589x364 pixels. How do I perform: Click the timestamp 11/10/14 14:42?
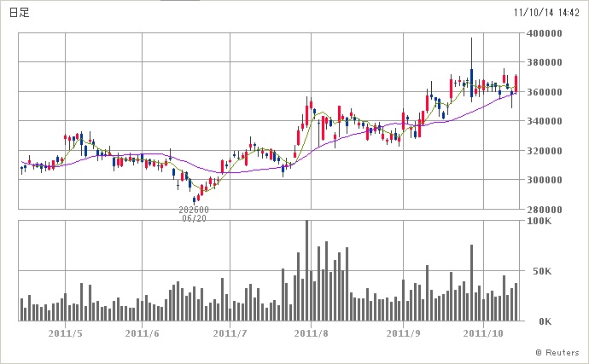[x=546, y=13]
